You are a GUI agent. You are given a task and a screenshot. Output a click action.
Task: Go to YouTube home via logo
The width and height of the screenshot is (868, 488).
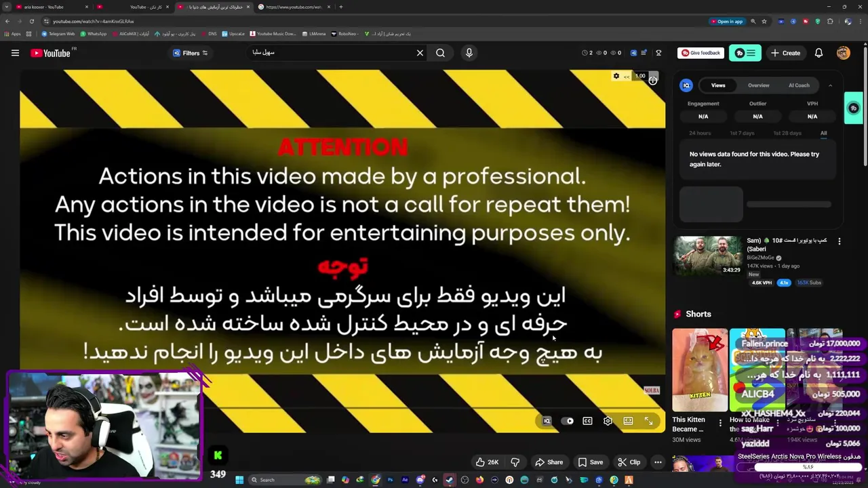pos(50,53)
